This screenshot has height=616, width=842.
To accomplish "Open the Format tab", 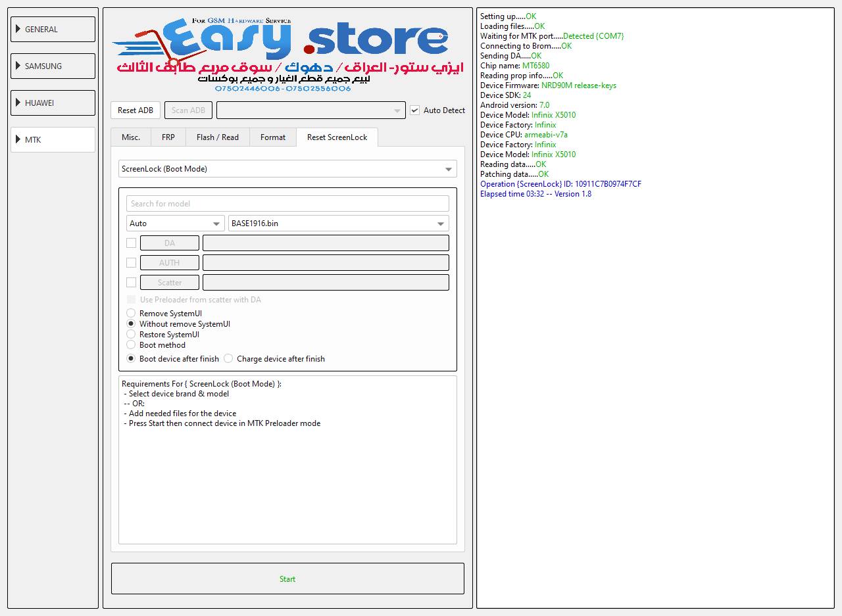I will click(273, 137).
